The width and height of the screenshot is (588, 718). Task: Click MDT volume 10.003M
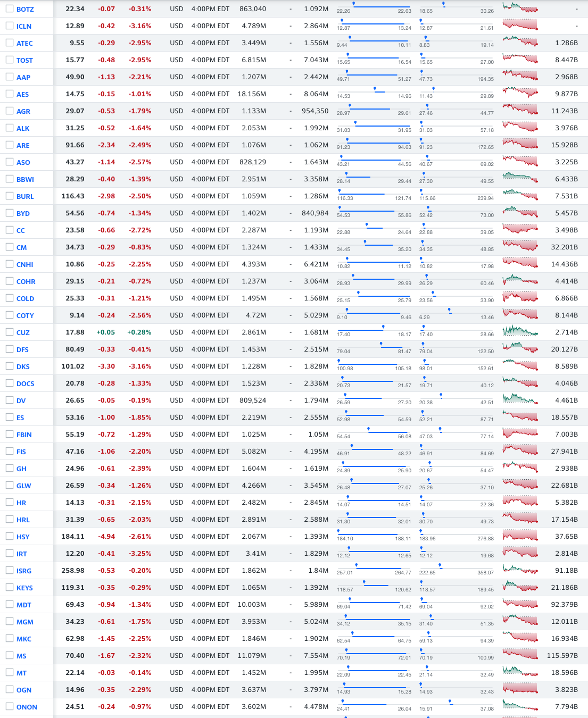tap(252, 605)
